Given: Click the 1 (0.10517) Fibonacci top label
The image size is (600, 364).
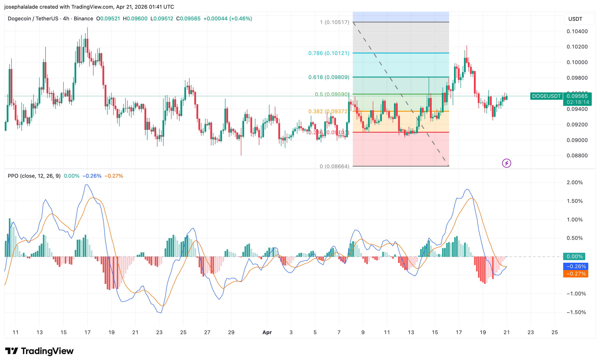Looking at the screenshot, I should [x=334, y=22].
